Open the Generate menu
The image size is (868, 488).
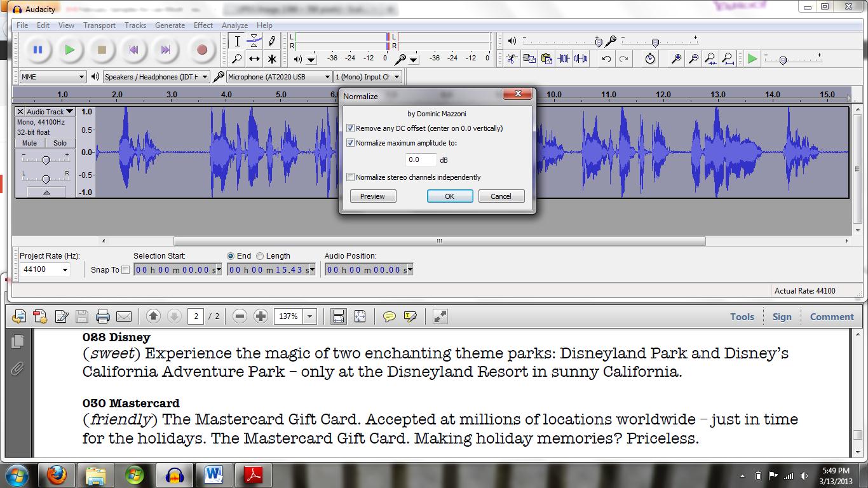[x=170, y=25]
